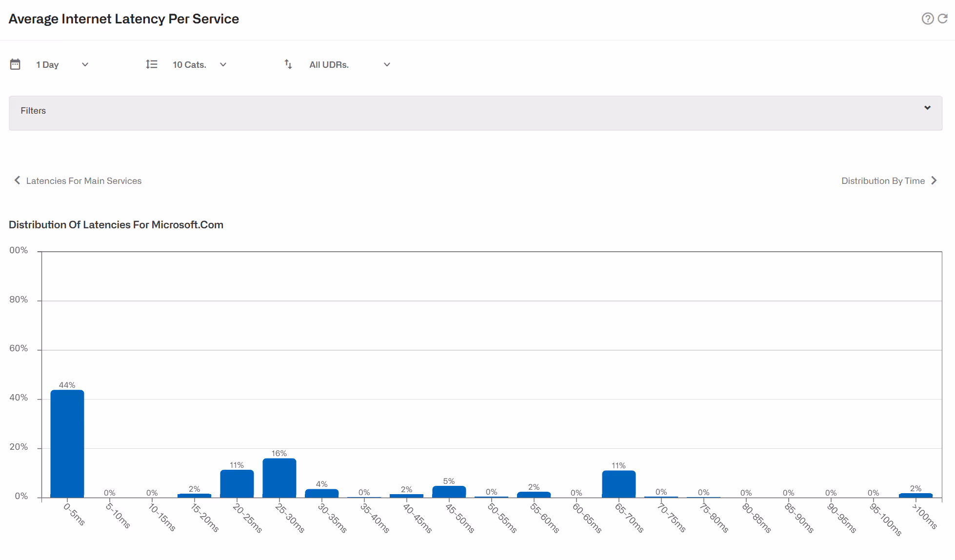This screenshot has width=955, height=560.
Task: Expand the Filters panel arrow
Action: 927,108
